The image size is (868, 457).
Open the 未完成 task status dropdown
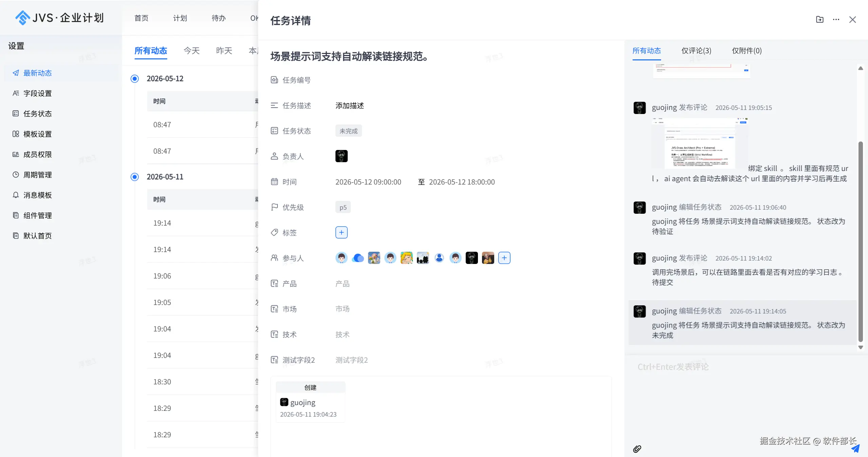tap(348, 131)
